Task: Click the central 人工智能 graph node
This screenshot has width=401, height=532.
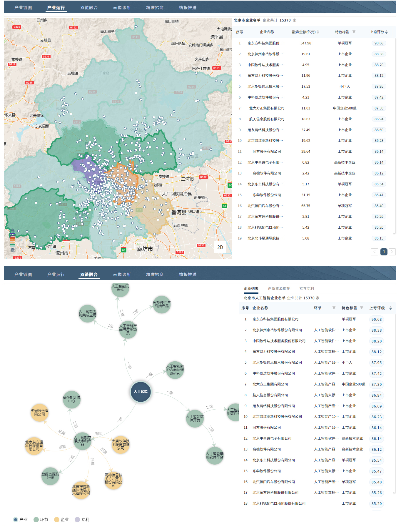Action: pyautogui.click(x=141, y=392)
